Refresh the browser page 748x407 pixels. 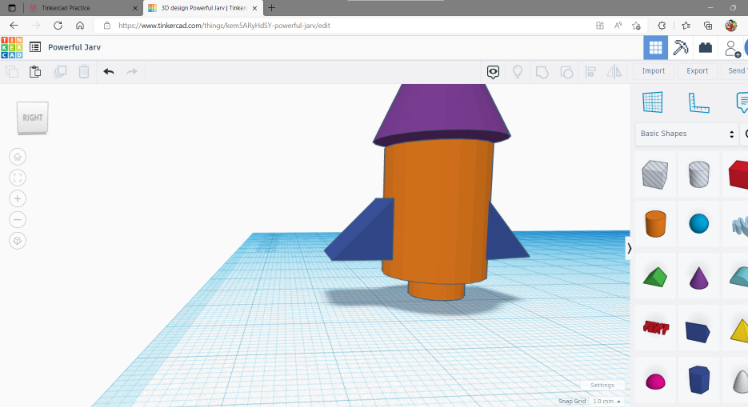(58, 25)
